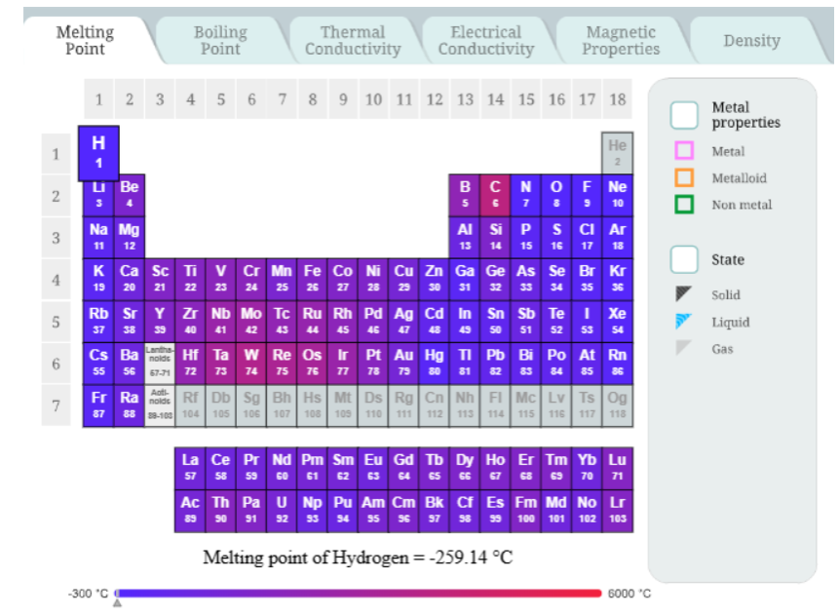Switch to the Boiling Point tab
840x616 pixels.
coord(220,40)
